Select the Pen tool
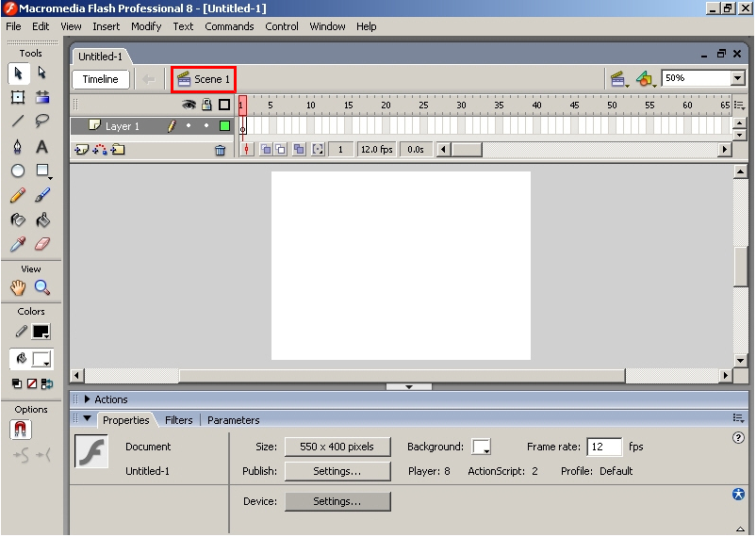This screenshot has width=756, height=537. coord(18,147)
